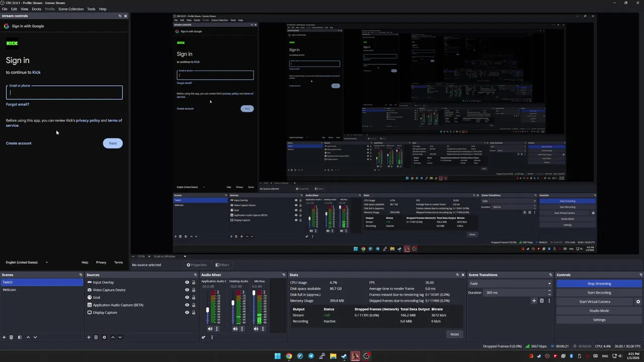644x362 pixels.
Task: Open Application Audio channel options dots
Action: click(x=217, y=329)
